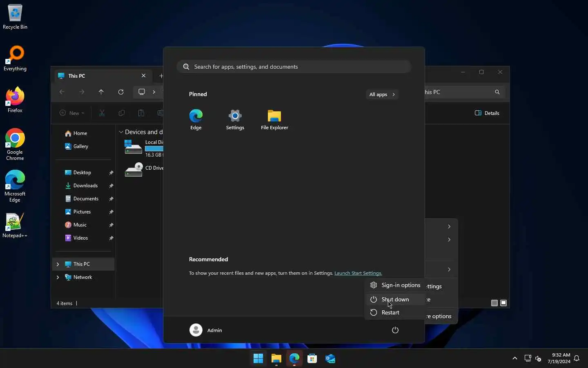The height and width of the screenshot is (368, 588).
Task: Click the Copy icon in Explorer toolbar
Action: [x=122, y=113]
